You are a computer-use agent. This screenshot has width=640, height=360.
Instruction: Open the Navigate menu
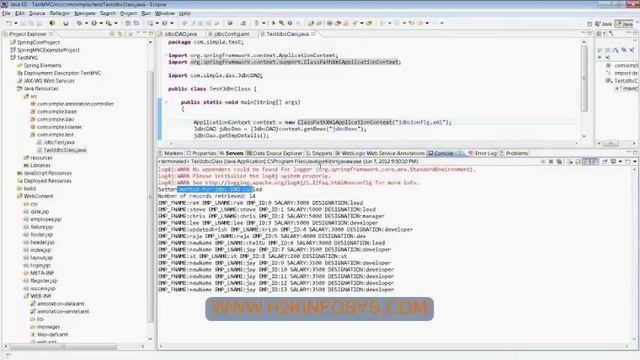tap(85, 13)
